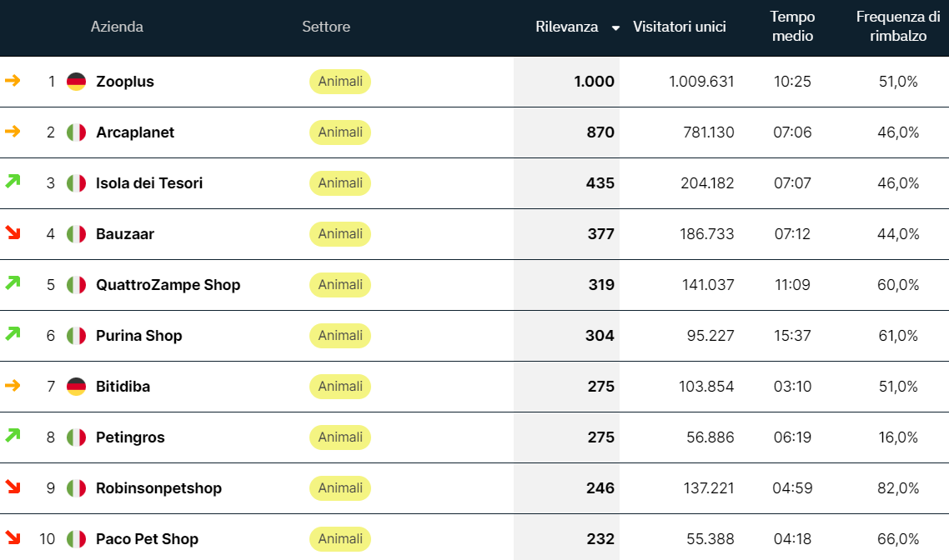Click the Italian flag beside Paco Pet Shop
The width and height of the screenshot is (949, 560).
coord(76,539)
